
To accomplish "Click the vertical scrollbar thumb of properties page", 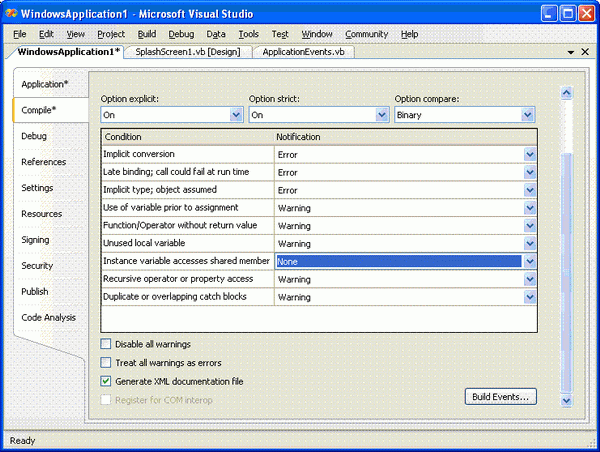I will [x=566, y=273].
